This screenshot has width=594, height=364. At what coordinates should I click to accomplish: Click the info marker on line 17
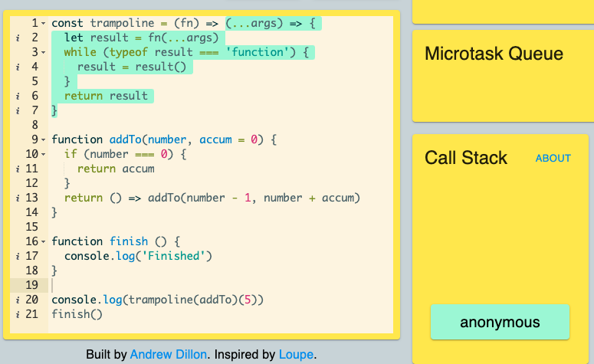coord(18,257)
